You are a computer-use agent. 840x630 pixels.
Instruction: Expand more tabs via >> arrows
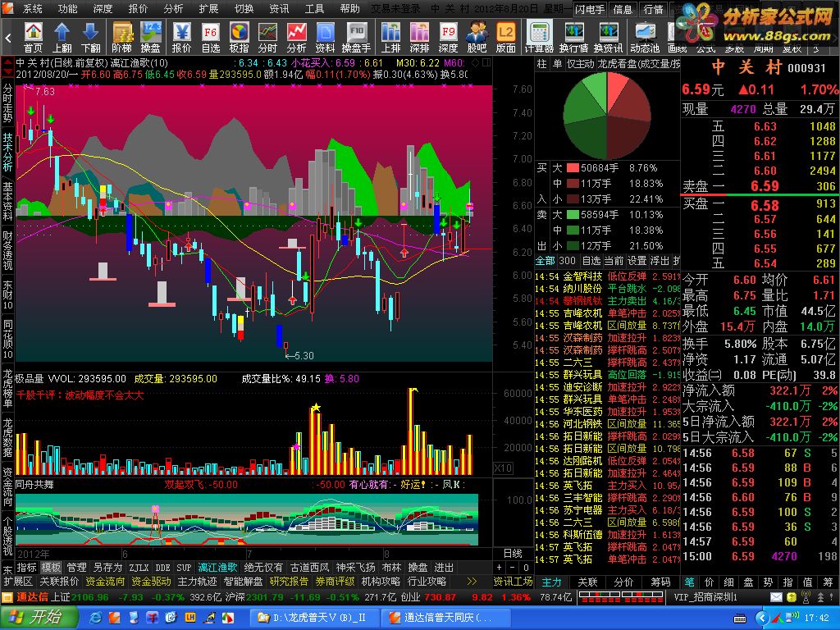pos(472,582)
